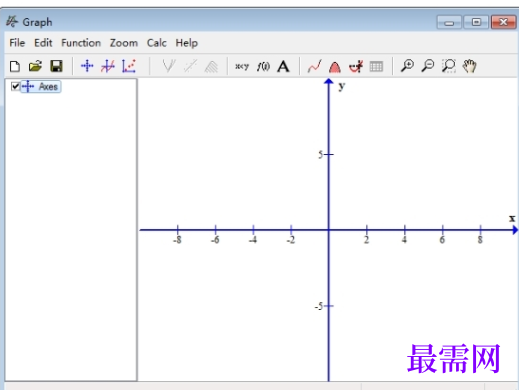Uncheck the Axes visibility checkbox
The width and height of the screenshot is (519, 390).
(15, 86)
